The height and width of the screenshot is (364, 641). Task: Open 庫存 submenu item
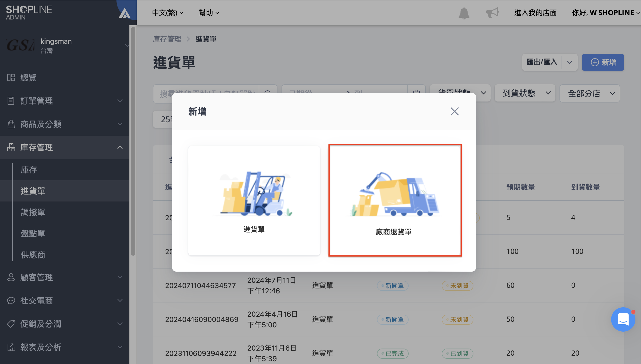pyautogui.click(x=29, y=170)
